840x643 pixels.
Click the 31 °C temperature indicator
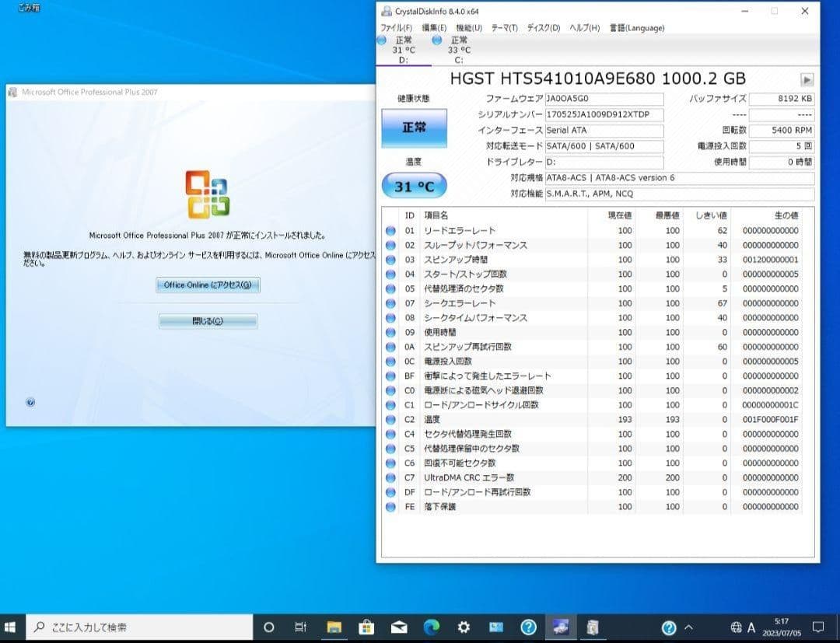(413, 185)
